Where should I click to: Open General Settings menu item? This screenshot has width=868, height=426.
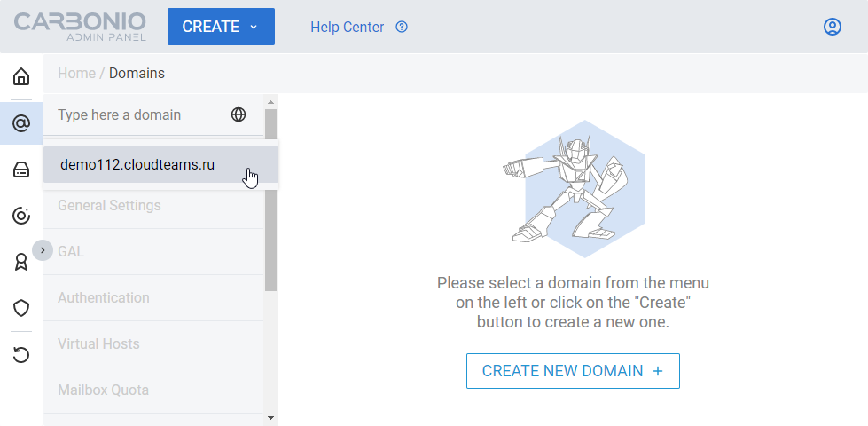click(109, 206)
